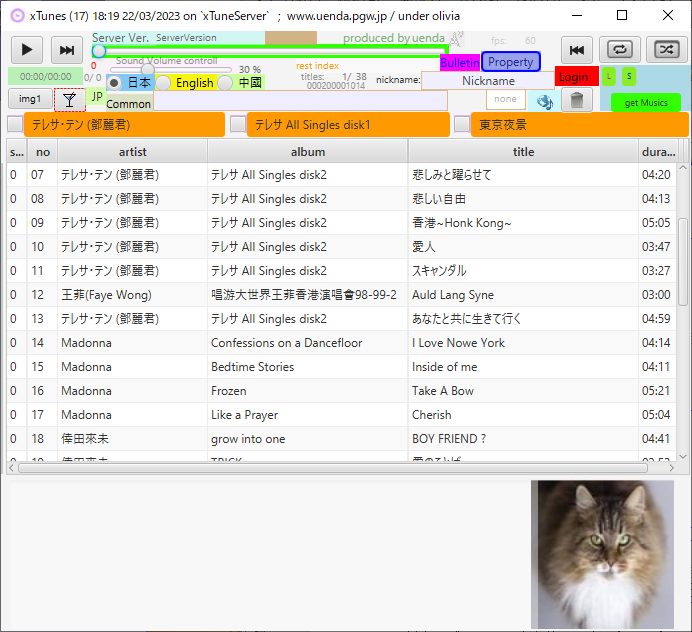Click the trash can delete icon
This screenshot has height=632, width=692.
576,100
